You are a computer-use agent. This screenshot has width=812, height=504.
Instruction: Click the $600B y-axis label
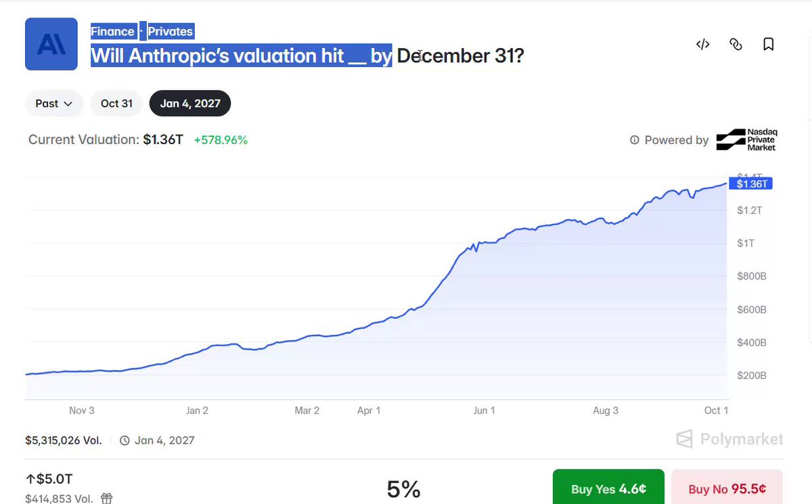(751, 310)
